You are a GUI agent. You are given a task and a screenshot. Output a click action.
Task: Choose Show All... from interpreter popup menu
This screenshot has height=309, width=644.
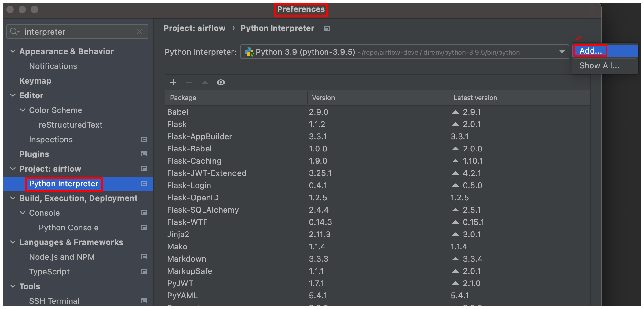605,65
